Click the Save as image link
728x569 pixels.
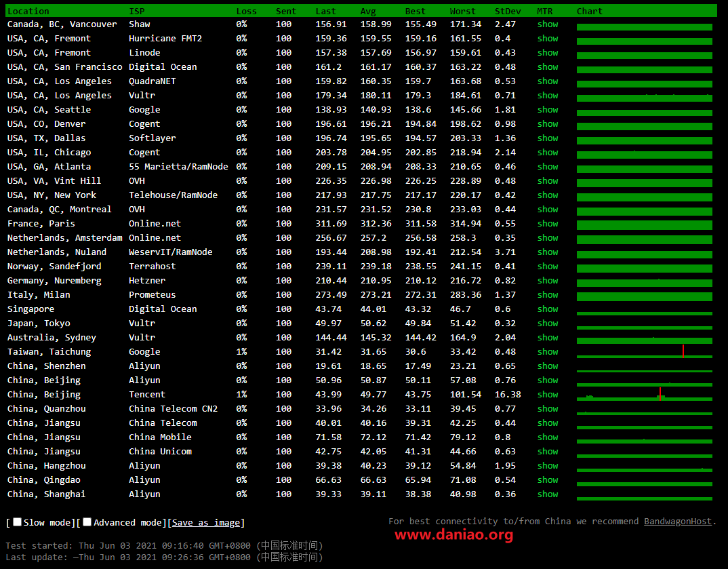[206, 523]
